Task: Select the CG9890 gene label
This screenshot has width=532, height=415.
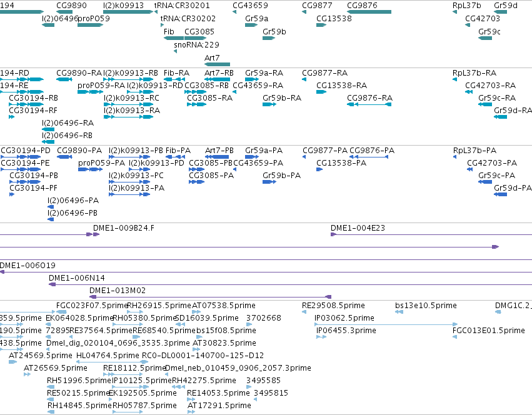Action: pyautogui.click(x=71, y=6)
